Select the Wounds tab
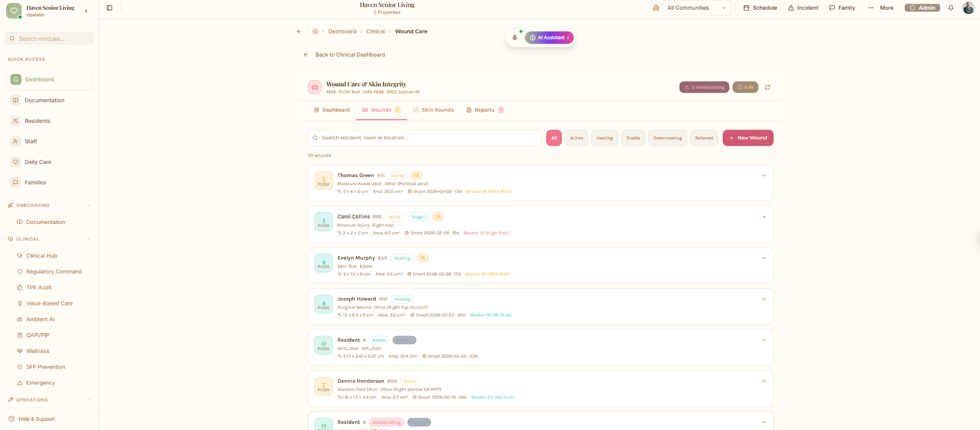This screenshot has width=980, height=430. point(381,110)
